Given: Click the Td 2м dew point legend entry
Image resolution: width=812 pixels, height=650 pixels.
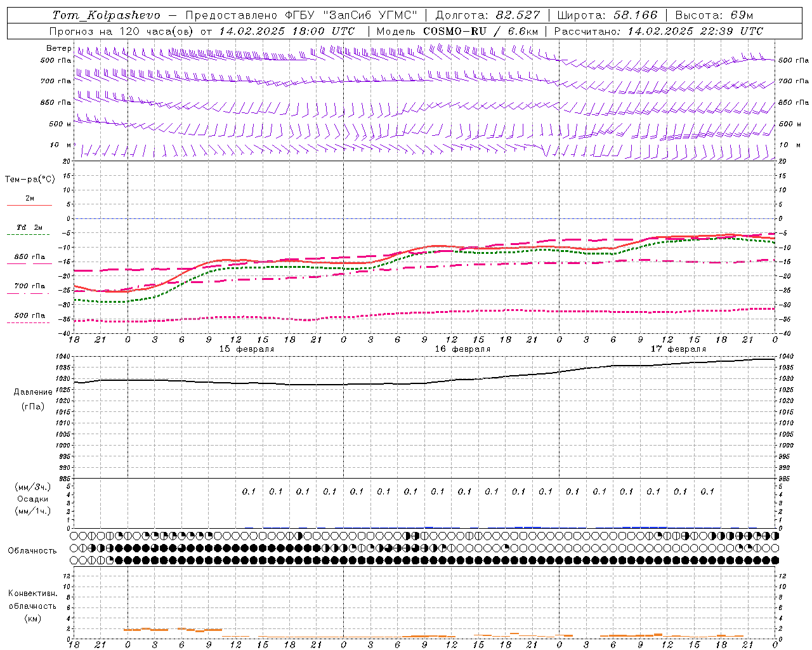Looking at the screenshot, I should click(29, 227).
